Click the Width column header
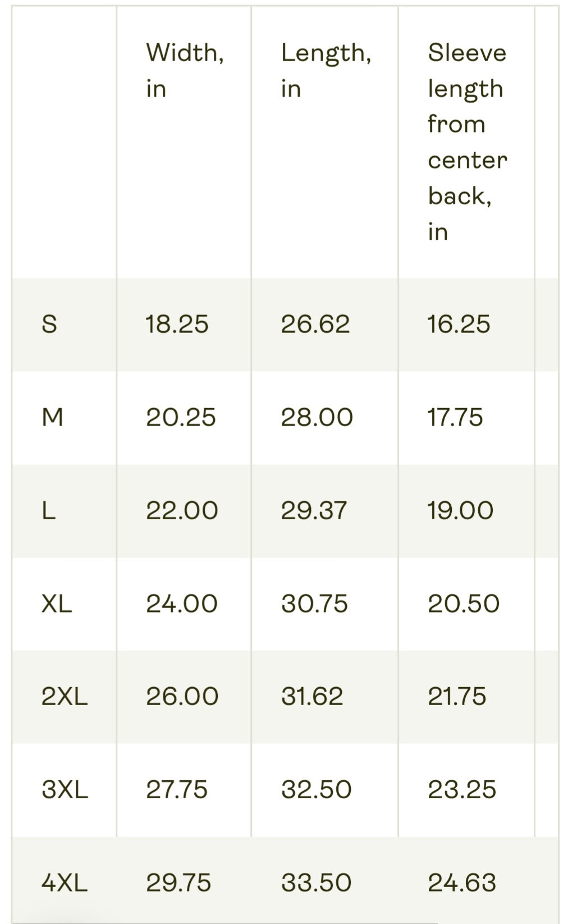This screenshot has height=924, width=568. [185, 70]
